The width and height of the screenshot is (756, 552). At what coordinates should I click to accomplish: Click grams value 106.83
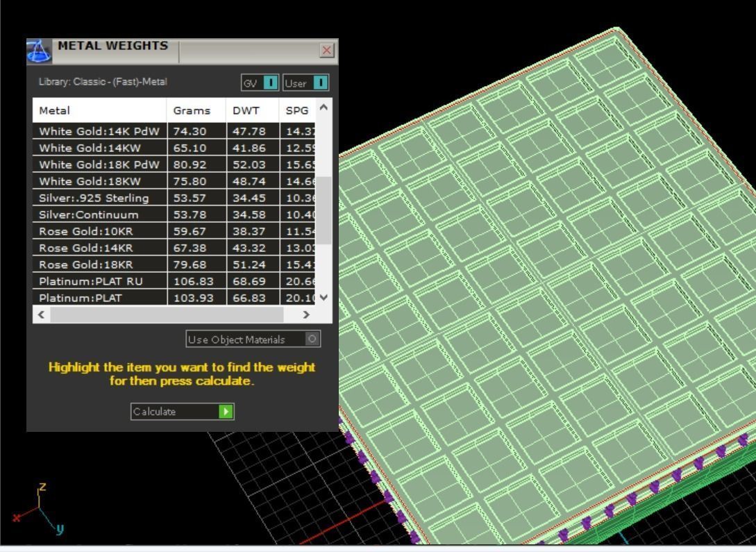pos(194,281)
